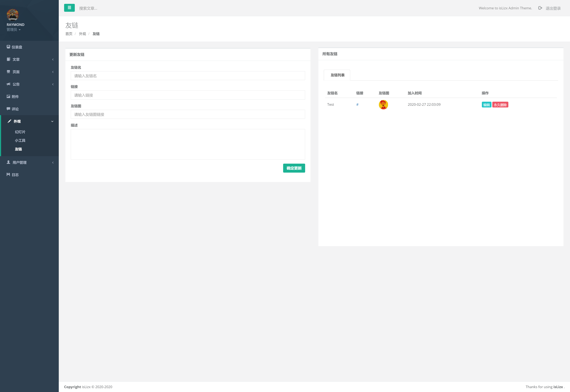
Task: Click the user icon next to 用户管理
Action: [x=8, y=162]
